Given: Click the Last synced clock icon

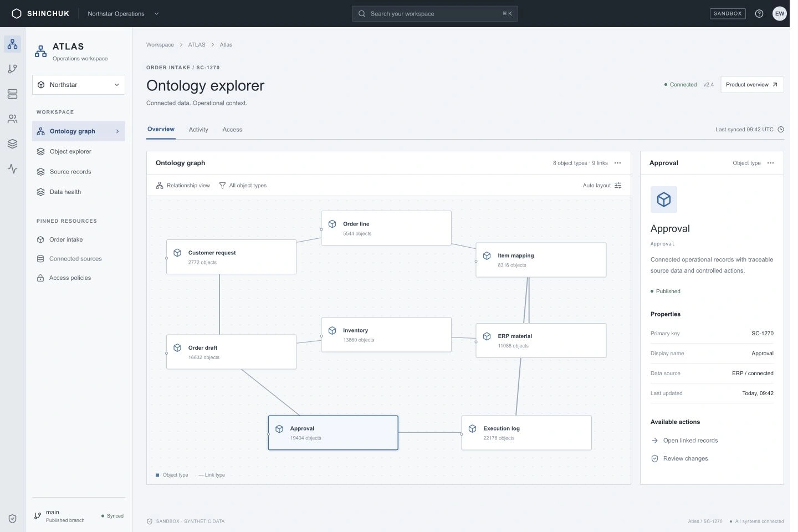Looking at the screenshot, I should click(x=781, y=130).
